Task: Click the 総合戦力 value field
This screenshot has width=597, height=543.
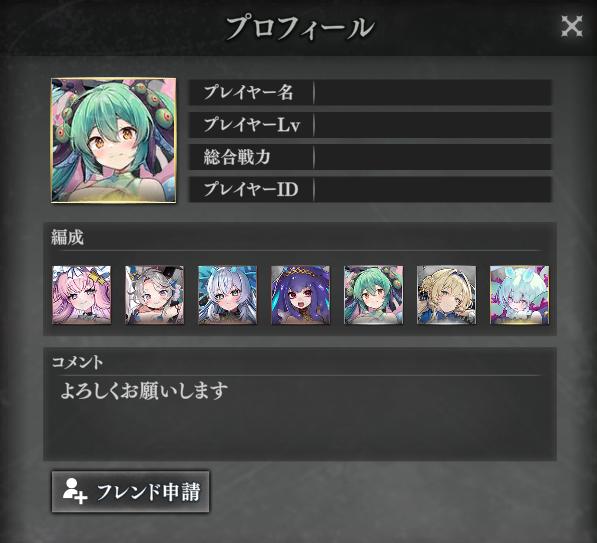Action: (433, 157)
